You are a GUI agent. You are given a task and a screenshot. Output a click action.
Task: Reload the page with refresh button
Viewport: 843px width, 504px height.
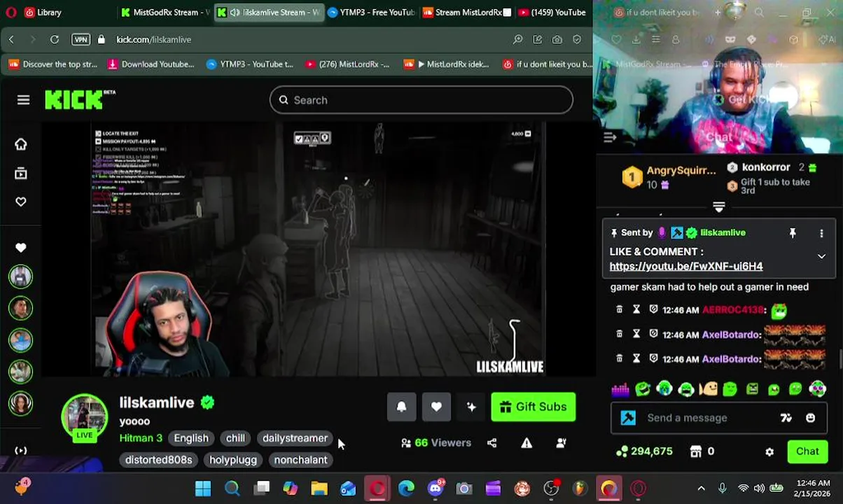54,39
